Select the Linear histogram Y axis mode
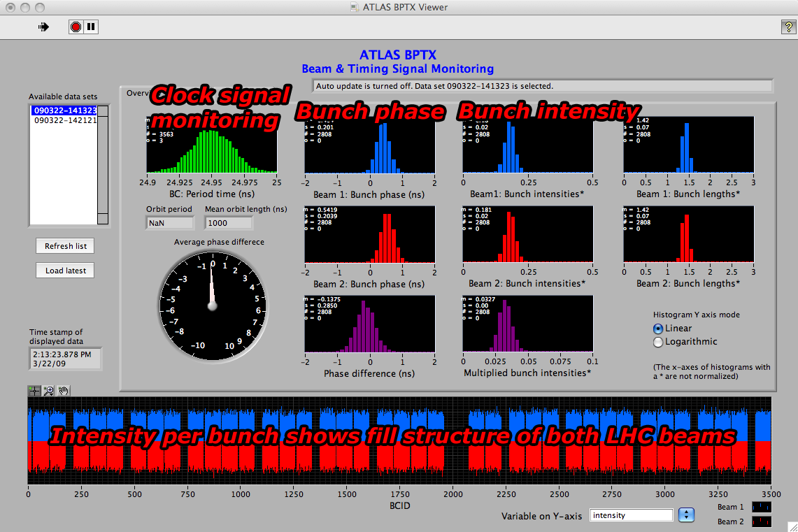Image resolution: width=798 pixels, height=532 pixels. pos(658,329)
